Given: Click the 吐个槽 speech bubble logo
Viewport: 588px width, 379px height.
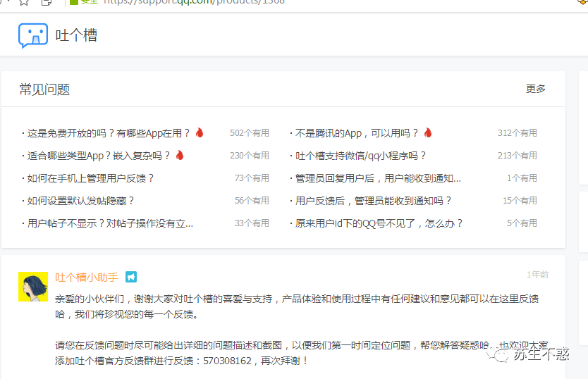Looking at the screenshot, I should pyautogui.click(x=33, y=36).
